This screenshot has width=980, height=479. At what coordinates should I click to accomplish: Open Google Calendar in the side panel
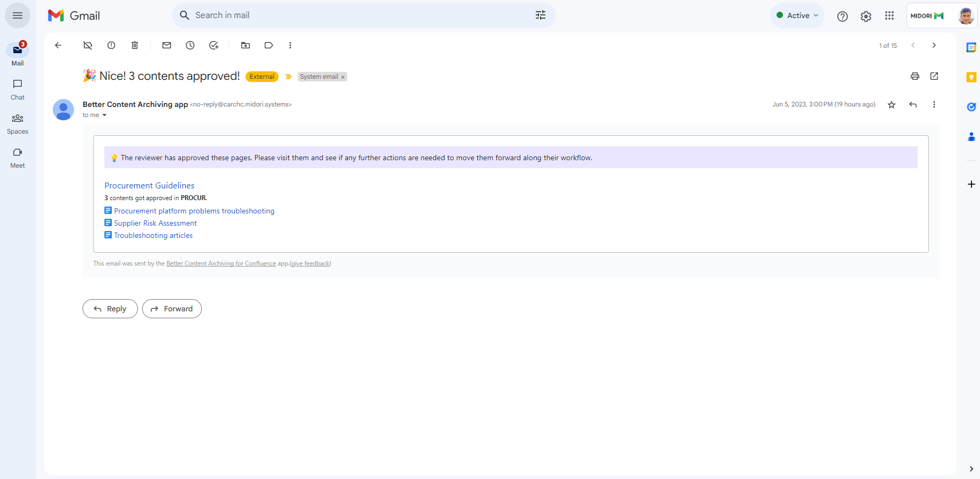pos(970,47)
